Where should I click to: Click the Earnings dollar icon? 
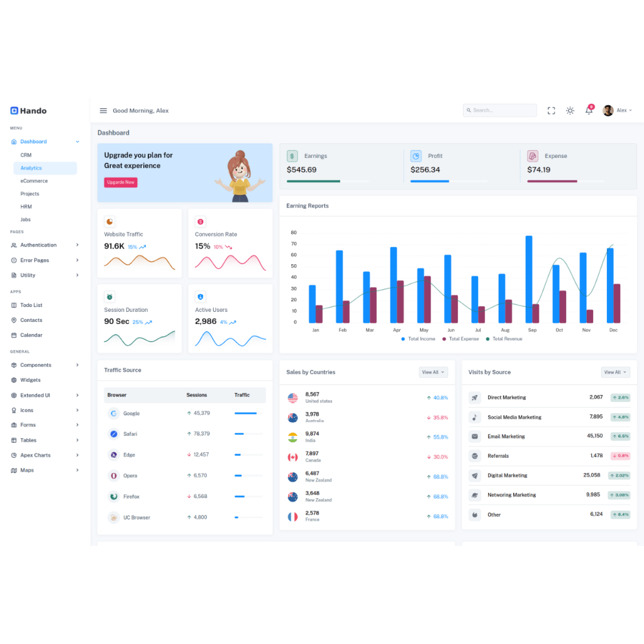[x=292, y=156]
